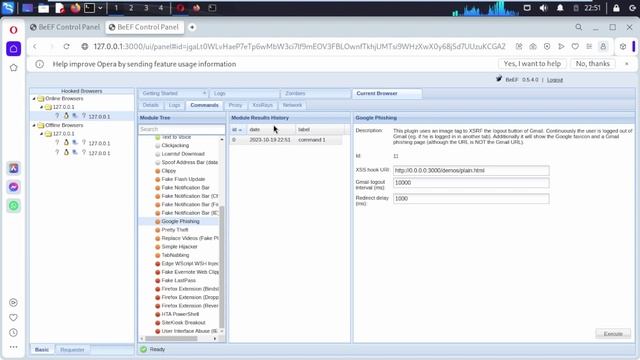Switch to the Proxy tab
640x360 pixels.
click(236, 105)
